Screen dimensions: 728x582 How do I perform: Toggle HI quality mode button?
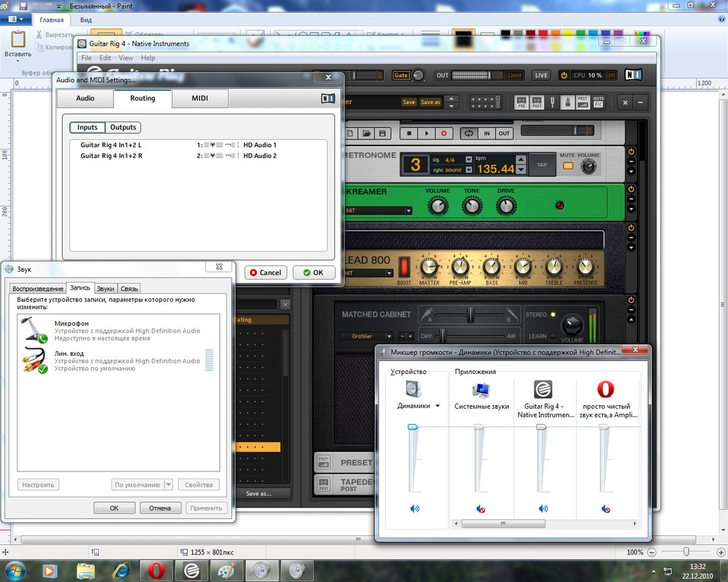612,75
